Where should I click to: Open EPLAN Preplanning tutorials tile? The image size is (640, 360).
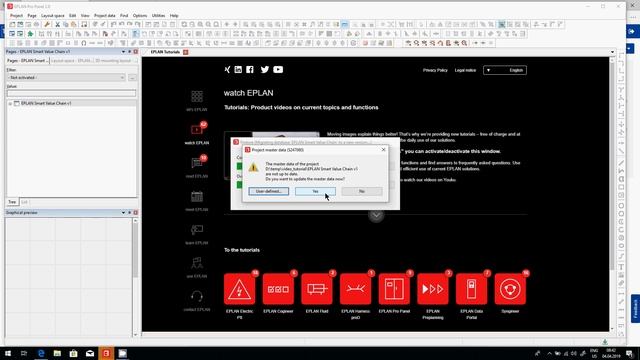(433, 289)
